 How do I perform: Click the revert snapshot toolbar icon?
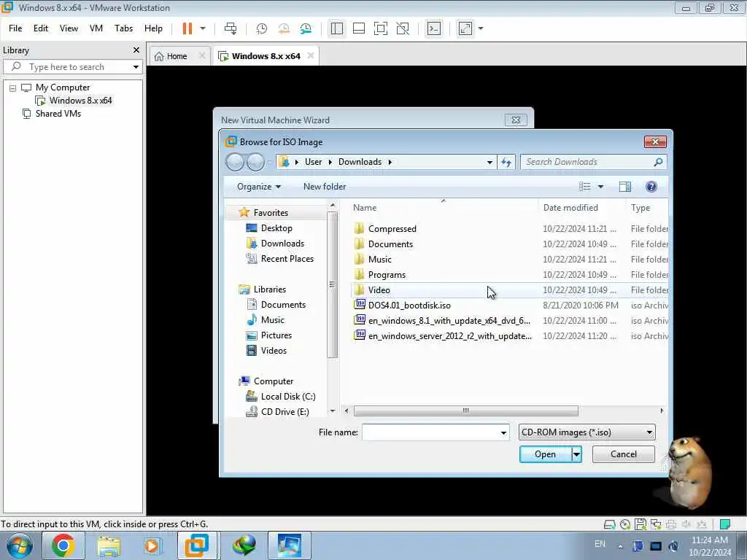(x=284, y=28)
